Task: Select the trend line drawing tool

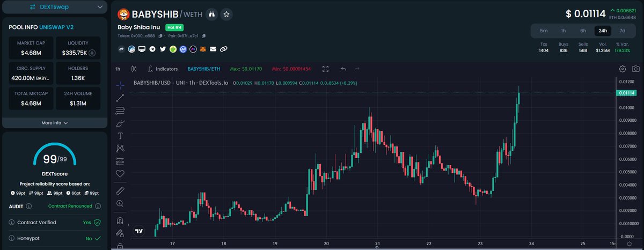Action: 120,98
